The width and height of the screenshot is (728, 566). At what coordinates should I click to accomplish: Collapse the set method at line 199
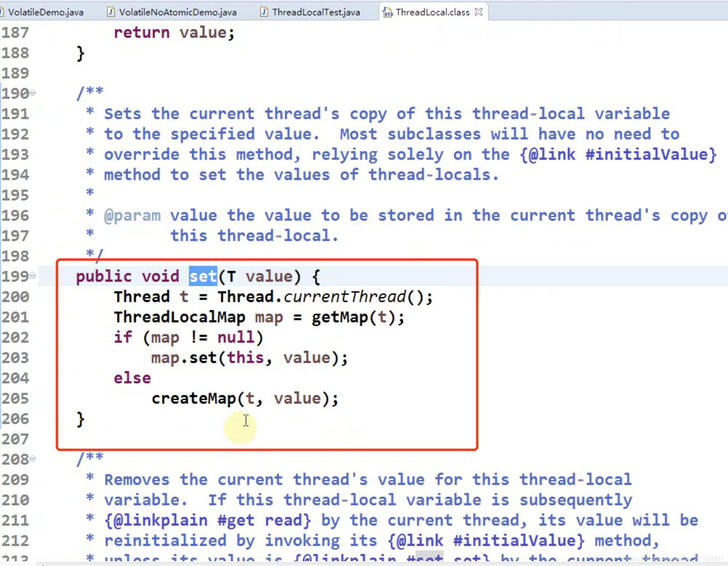click(x=33, y=276)
